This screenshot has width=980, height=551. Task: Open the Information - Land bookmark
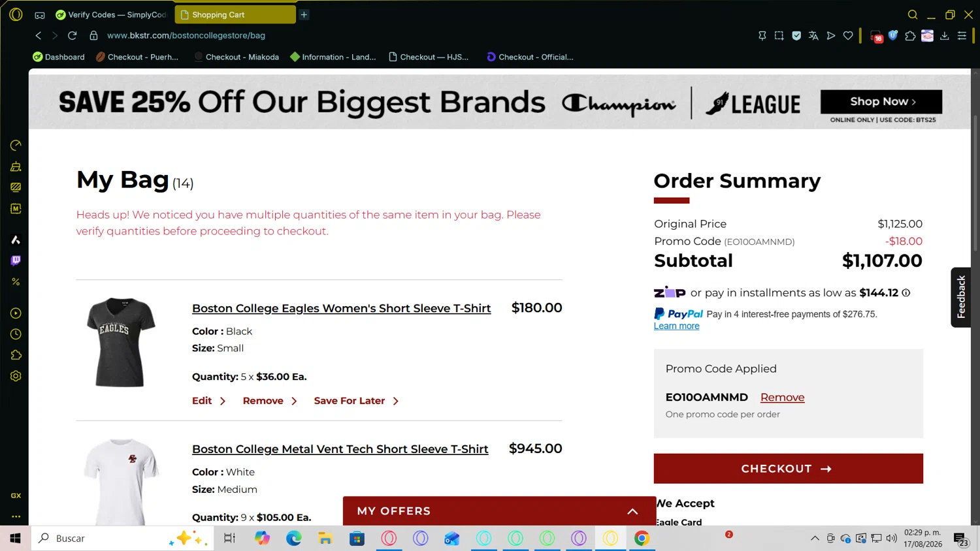coord(333,57)
